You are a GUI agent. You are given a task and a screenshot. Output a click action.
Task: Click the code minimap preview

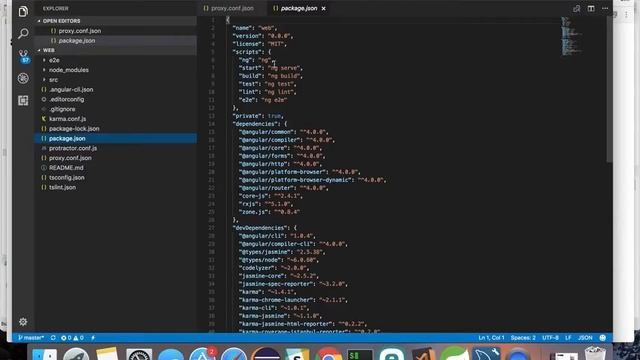click(571, 36)
